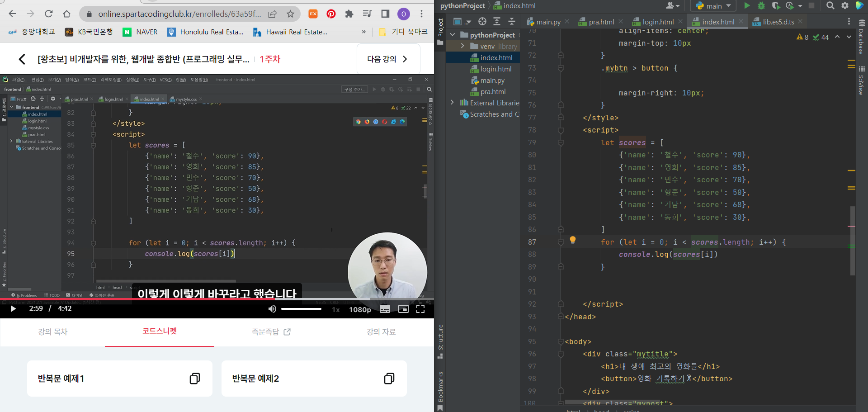
Task: Enter video fullscreen mode
Action: coord(420,309)
